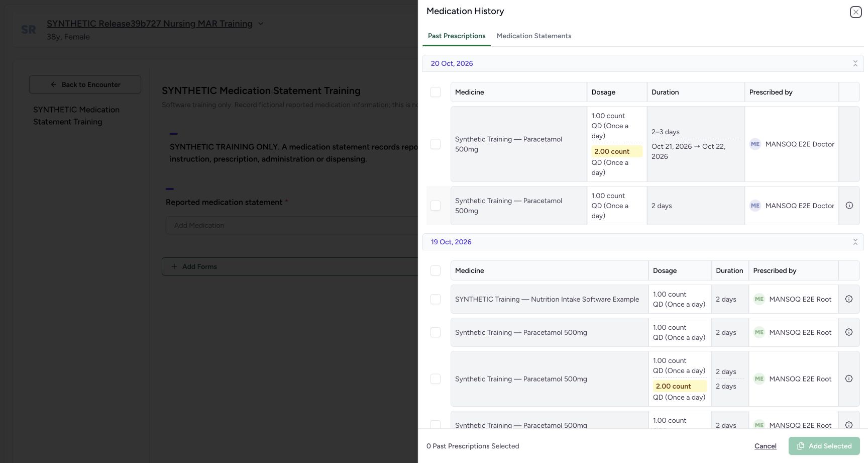Click 'MANSOQ E2E Root' in Nutrition Intake row
The height and width of the screenshot is (463, 868).
click(x=800, y=299)
